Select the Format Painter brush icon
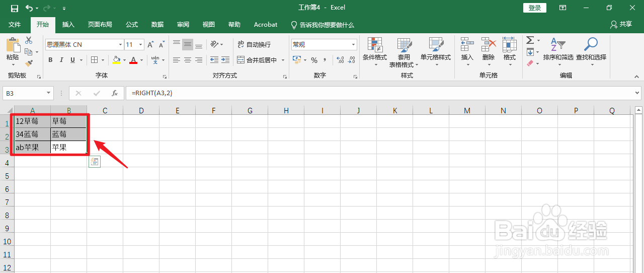 point(29,63)
